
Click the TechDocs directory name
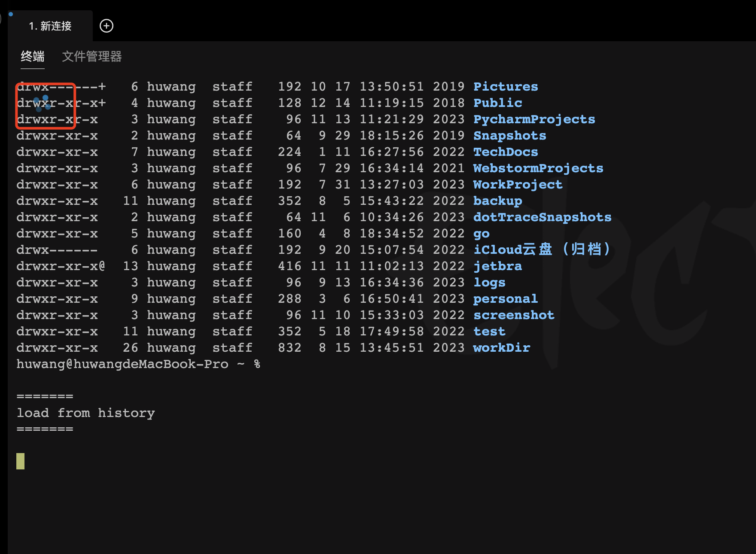(506, 152)
